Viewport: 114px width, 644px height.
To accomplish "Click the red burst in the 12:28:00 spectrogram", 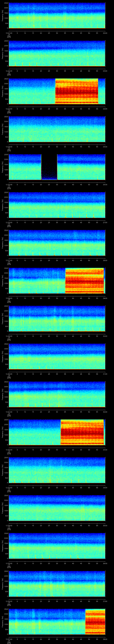I will click(x=84, y=280).
